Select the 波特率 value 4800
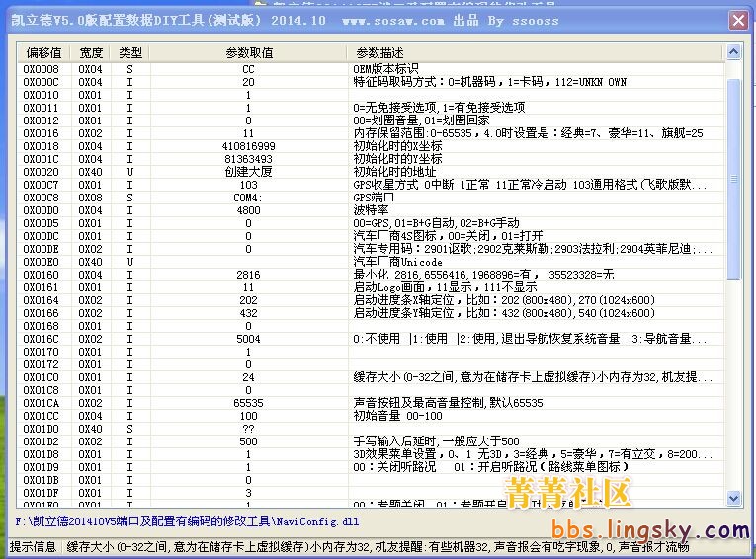The image size is (756, 559). 248,210
